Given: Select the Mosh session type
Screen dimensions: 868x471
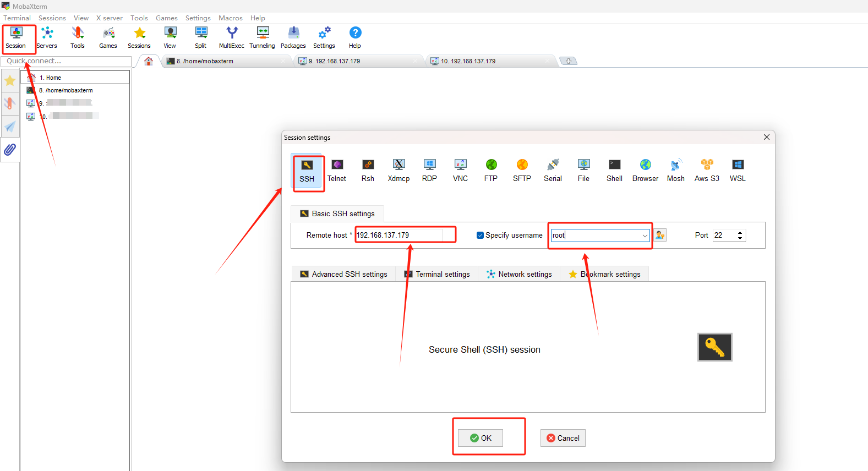Looking at the screenshot, I should pos(676,171).
